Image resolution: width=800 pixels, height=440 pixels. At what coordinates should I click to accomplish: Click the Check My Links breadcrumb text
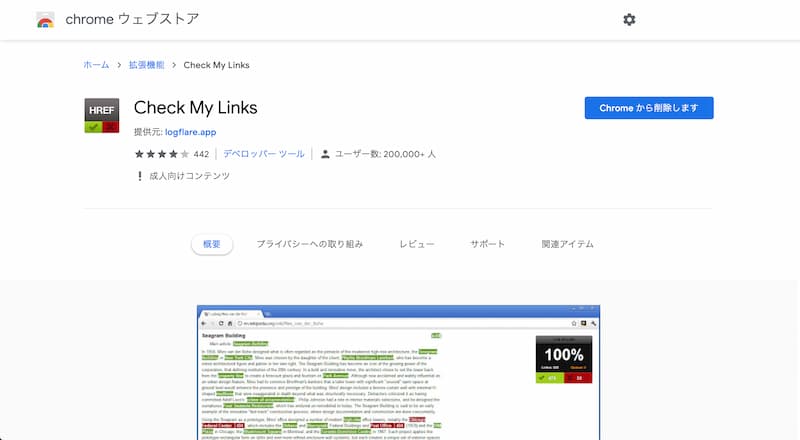[216, 65]
